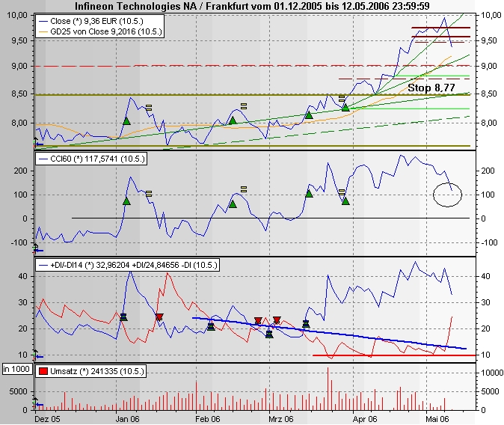Image resolution: width=504 pixels, height=425 pixels.
Task: Click the blue arrow icon in CCI60 panel corner
Action: (x=39, y=250)
